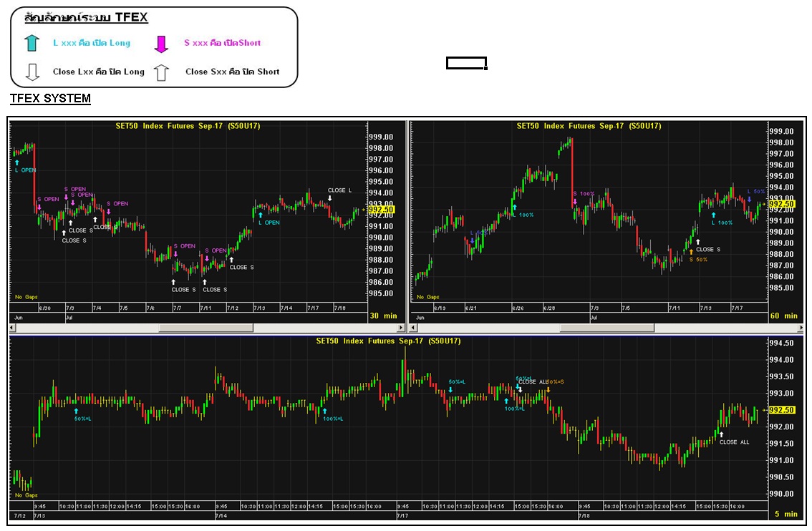The width and height of the screenshot is (812, 531).
Task: Click the 'L OPEN' label near 7/13 on 30 min chart
Action: point(269,223)
